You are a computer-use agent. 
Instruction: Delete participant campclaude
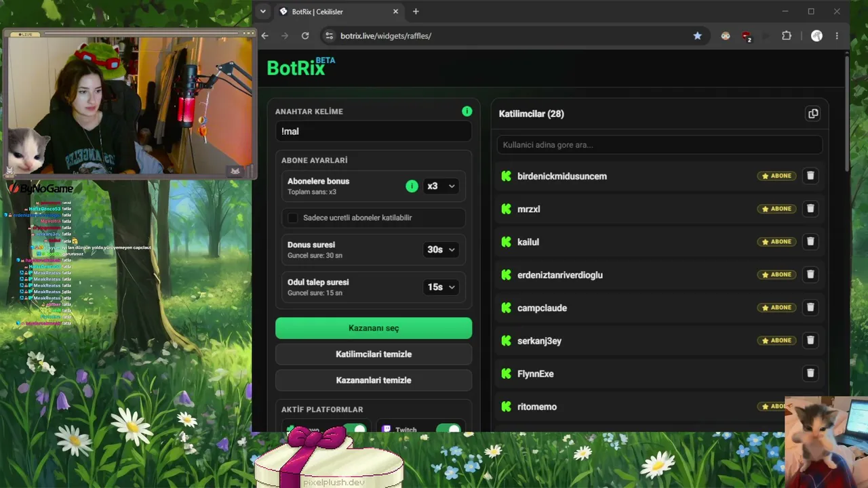pos(810,308)
